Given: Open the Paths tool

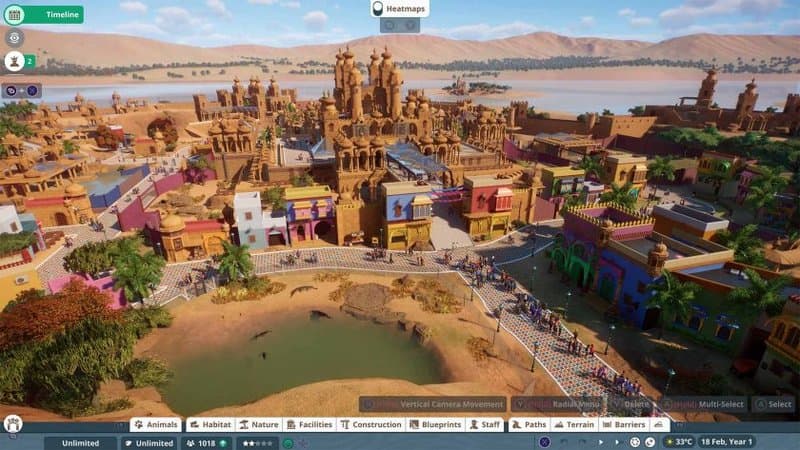Looking at the screenshot, I should (x=529, y=424).
